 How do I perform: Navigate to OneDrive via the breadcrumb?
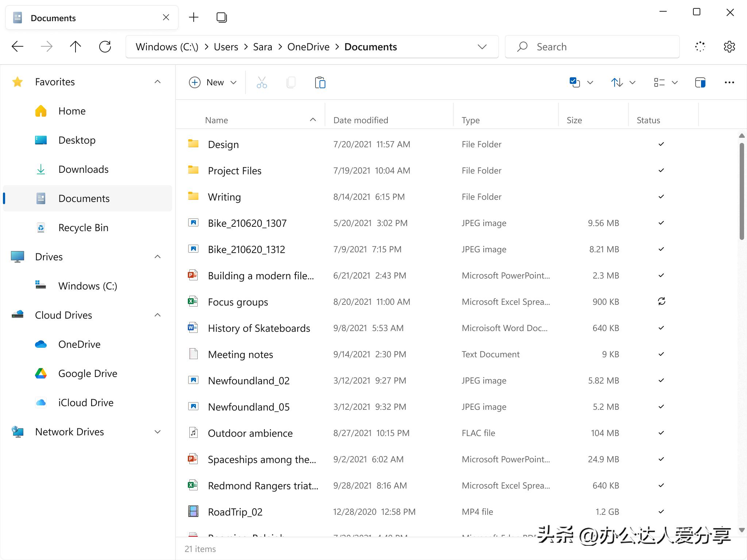click(308, 47)
